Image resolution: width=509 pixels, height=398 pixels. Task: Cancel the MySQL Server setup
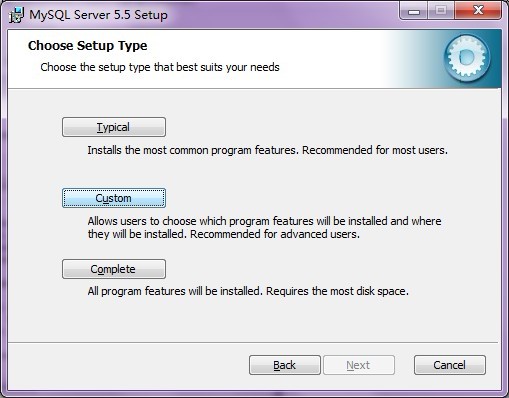[x=450, y=365]
